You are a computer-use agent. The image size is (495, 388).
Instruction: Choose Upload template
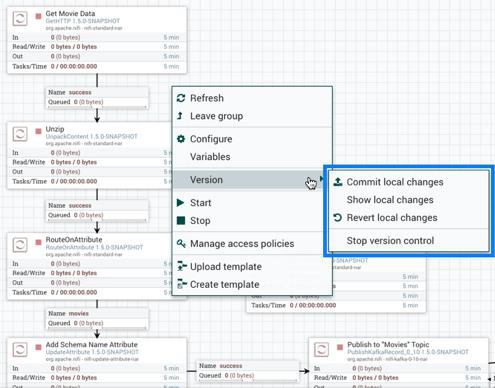(252, 266)
